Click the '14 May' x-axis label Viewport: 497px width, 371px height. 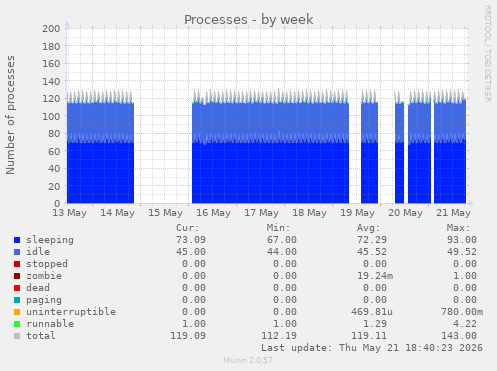point(117,213)
